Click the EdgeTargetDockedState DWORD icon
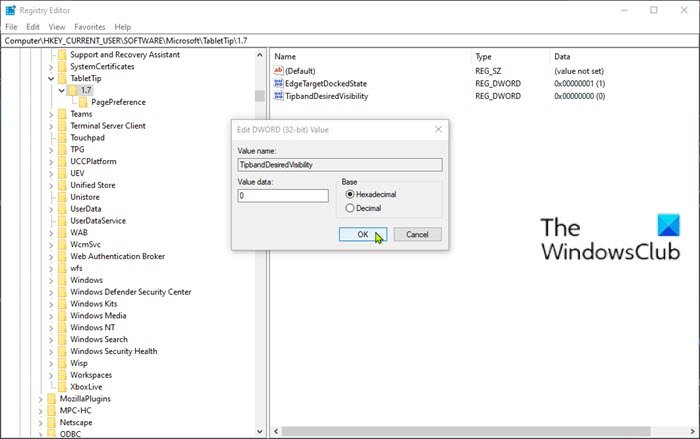This screenshot has width=700, height=439. point(278,84)
